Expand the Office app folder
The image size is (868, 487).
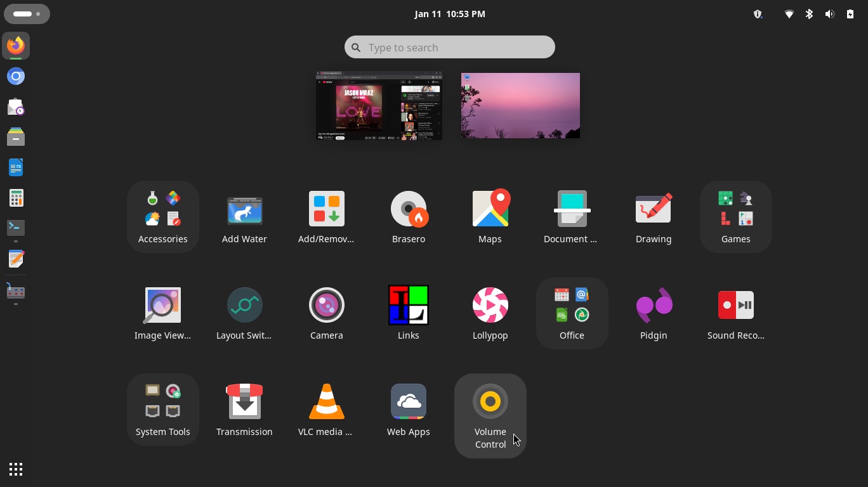[x=572, y=312]
